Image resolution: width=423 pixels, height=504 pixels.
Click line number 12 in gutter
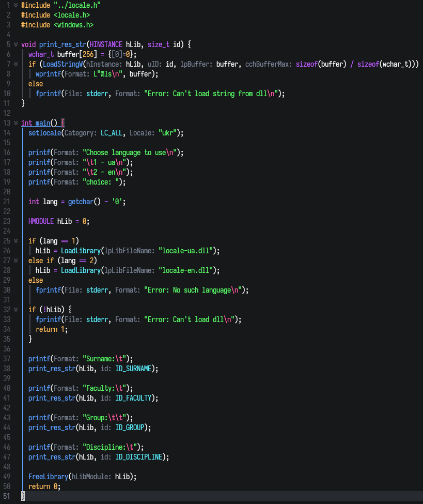point(7,113)
